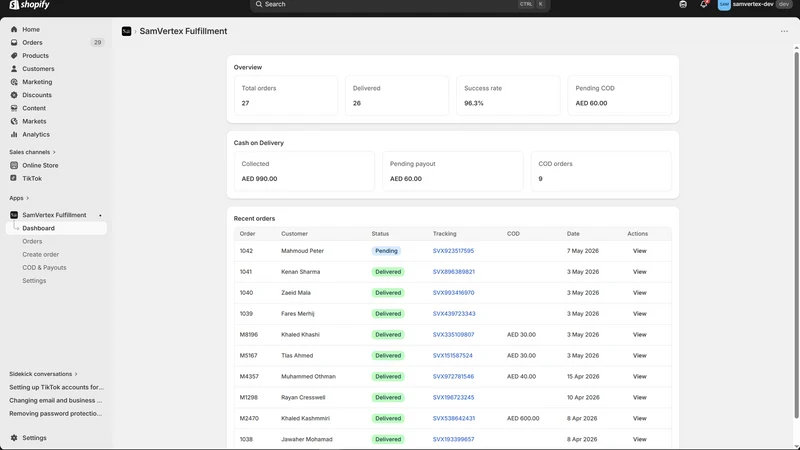
Task: Open the Marketing menu item
Action: pyautogui.click(x=37, y=82)
